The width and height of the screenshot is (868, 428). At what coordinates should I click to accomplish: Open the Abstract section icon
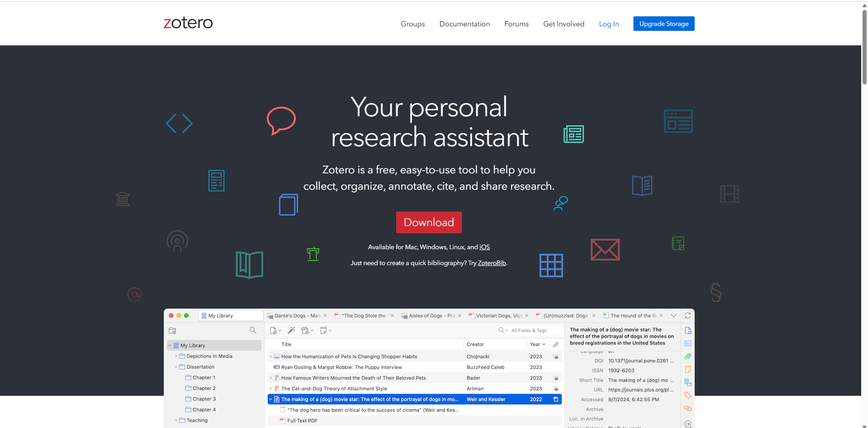click(x=688, y=344)
